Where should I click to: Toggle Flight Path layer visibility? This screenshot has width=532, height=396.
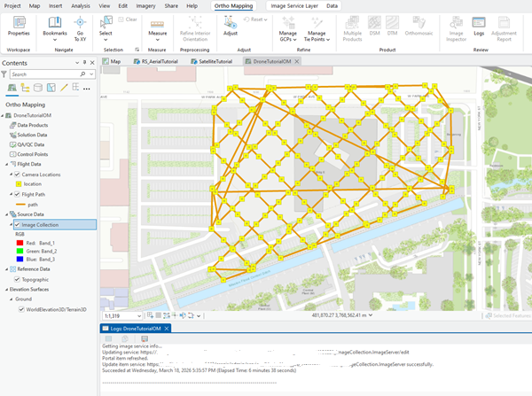coord(18,194)
